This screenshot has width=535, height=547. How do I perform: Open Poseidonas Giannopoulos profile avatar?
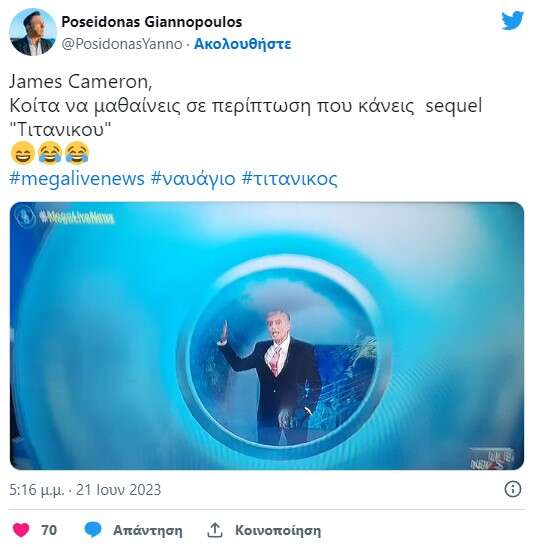33,32
